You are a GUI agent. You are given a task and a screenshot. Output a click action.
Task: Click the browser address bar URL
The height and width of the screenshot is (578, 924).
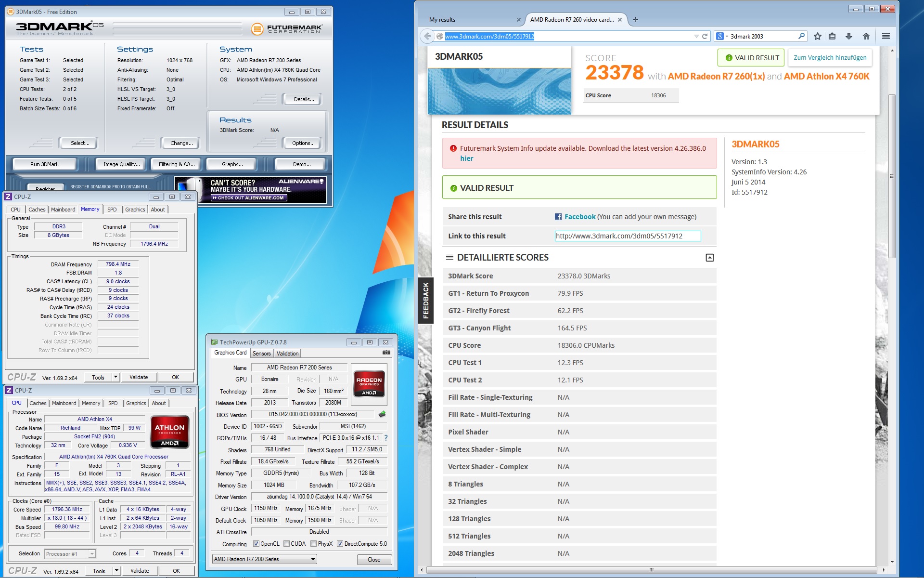tap(489, 36)
